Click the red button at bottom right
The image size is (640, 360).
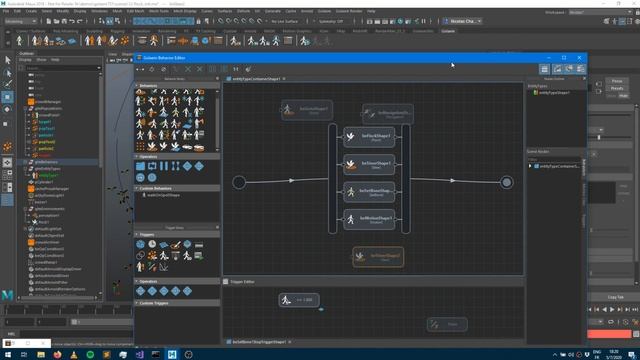609,334
